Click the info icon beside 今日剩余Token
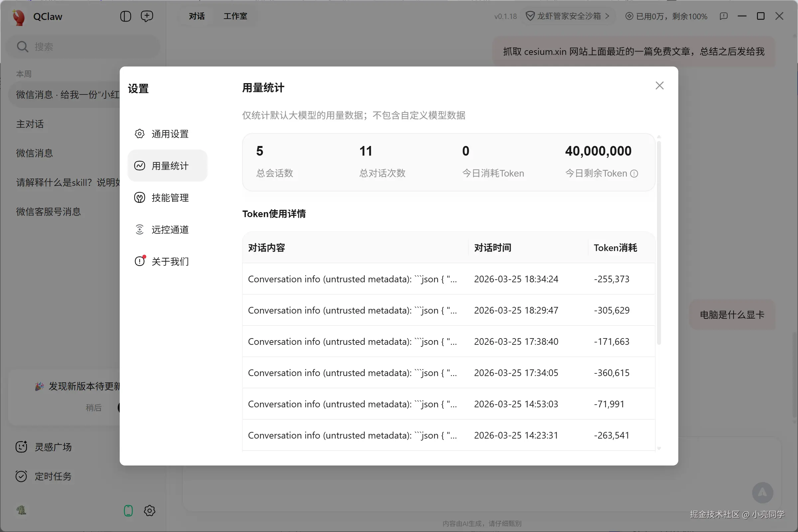The width and height of the screenshot is (798, 532). tap(634, 173)
